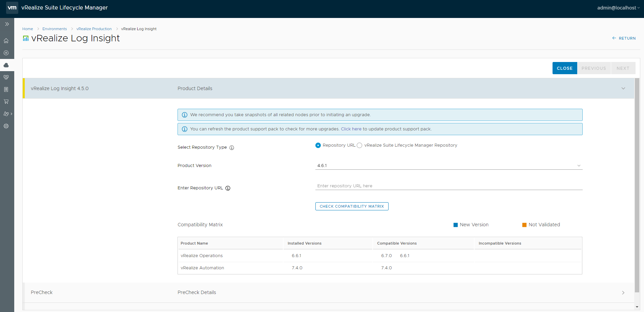This screenshot has width=644, height=312.
Task: Open admin@localhost user menu
Action: pyautogui.click(x=618, y=8)
